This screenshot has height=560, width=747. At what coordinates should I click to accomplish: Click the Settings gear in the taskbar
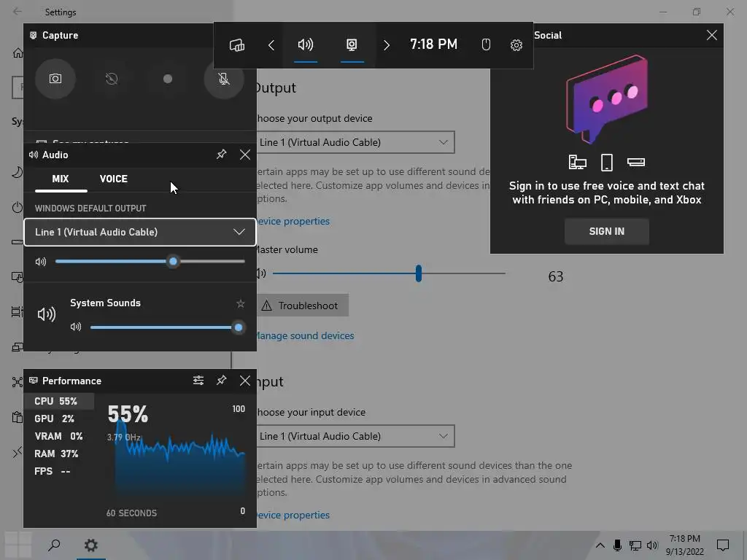91,545
